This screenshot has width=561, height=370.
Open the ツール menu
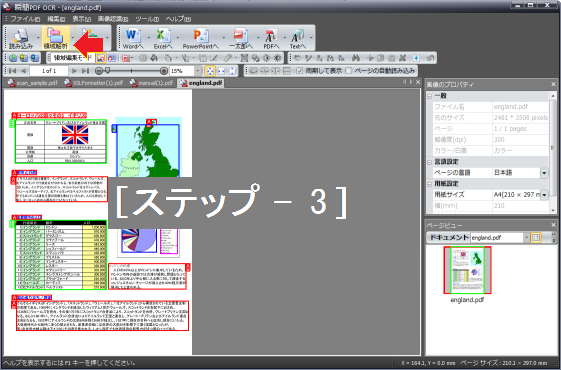(147, 19)
